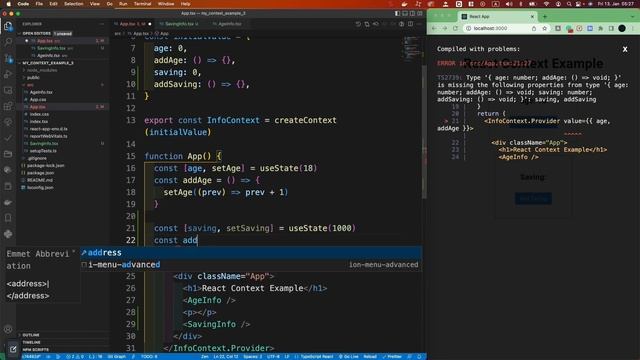Open the File menu
640x360 pixels.
click(x=39, y=4)
